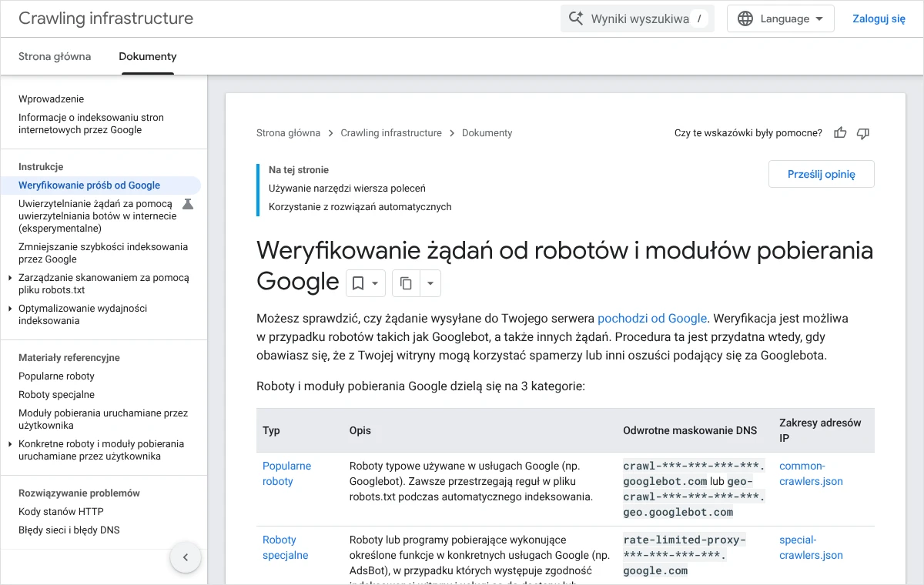Click Crawling infrastructure site title

tap(106, 18)
